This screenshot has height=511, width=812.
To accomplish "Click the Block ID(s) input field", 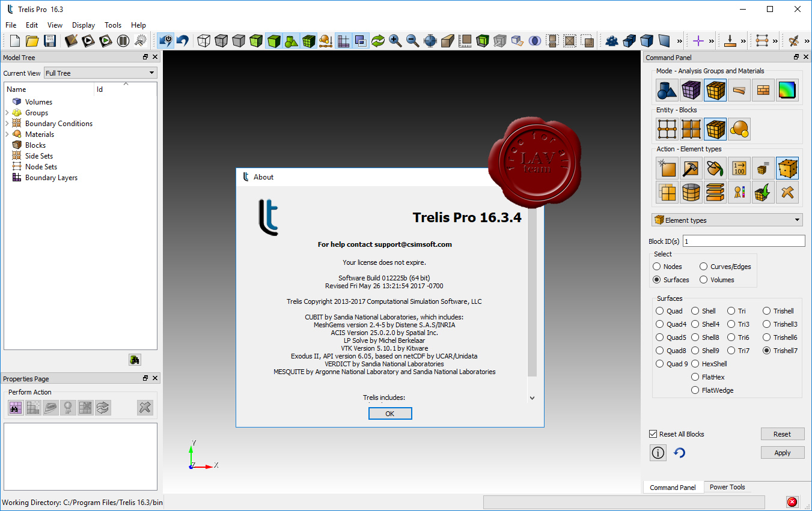I will coord(743,241).
